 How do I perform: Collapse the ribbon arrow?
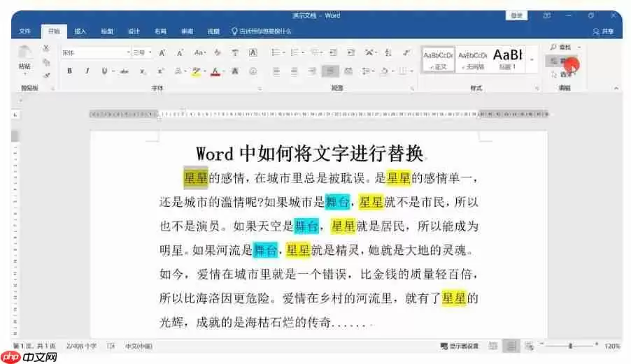pyautogui.click(x=616, y=88)
